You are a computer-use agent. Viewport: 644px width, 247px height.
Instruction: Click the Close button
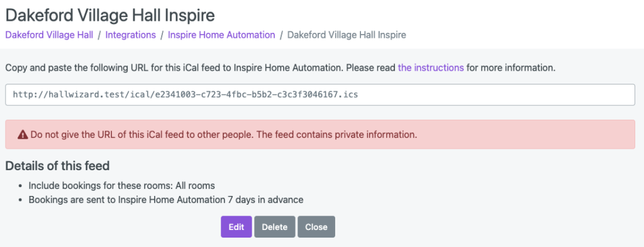pos(316,227)
